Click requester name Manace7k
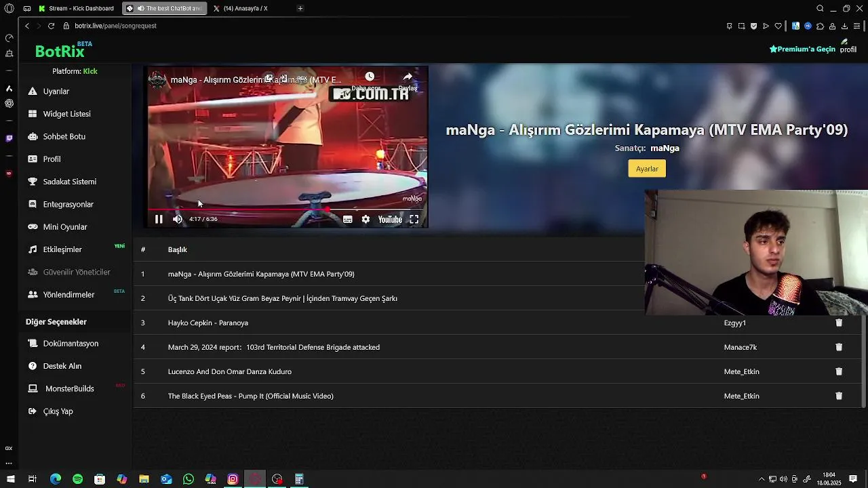Image resolution: width=868 pixels, height=488 pixels. (741, 347)
